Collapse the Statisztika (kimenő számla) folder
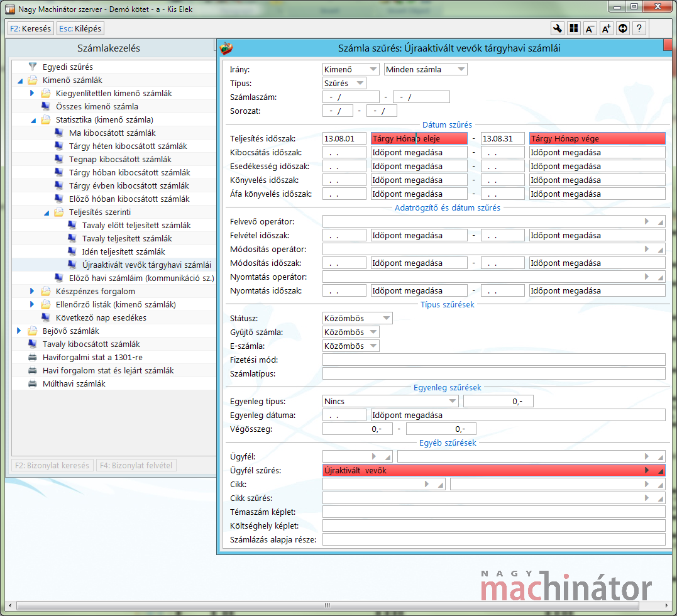 pos(33,119)
